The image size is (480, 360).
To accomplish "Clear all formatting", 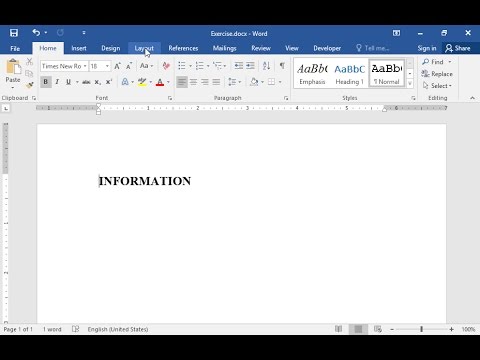I will click(x=166, y=66).
